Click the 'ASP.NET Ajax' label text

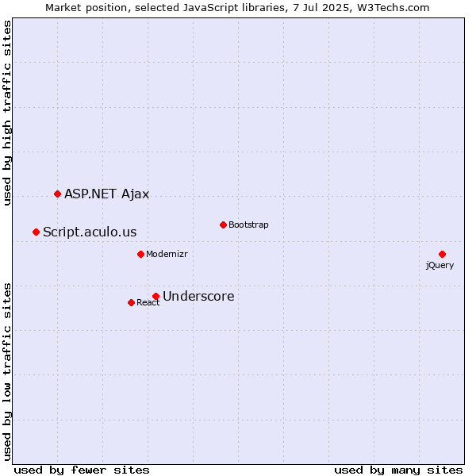[107, 194]
